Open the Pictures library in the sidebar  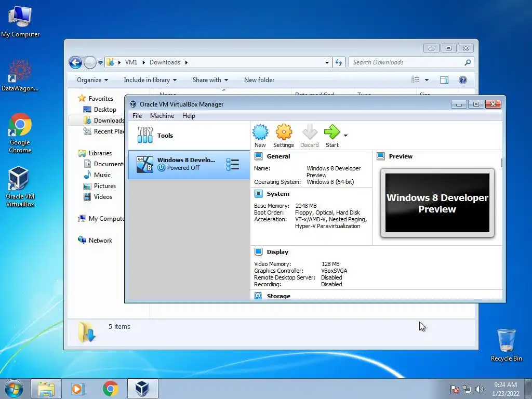105,186
